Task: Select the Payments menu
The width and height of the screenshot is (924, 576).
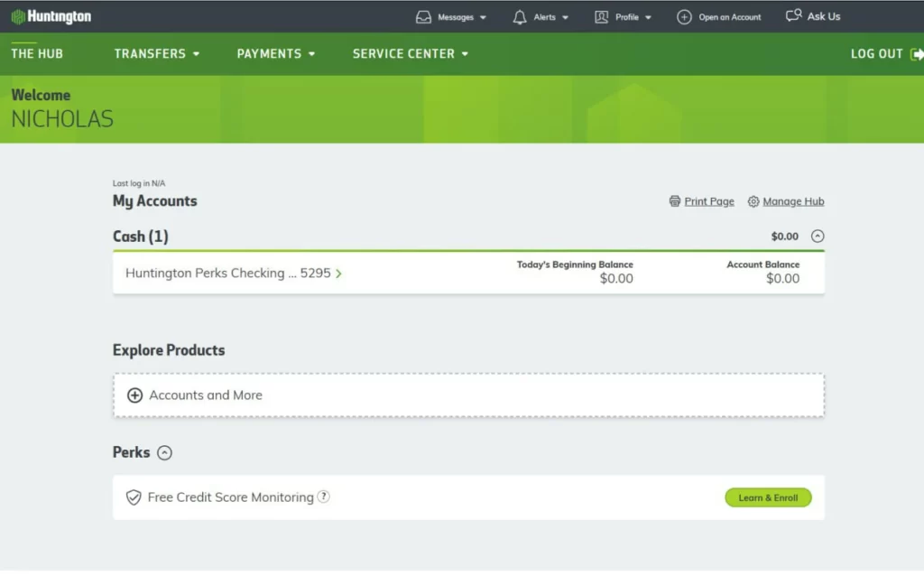Action: (269, 53)
